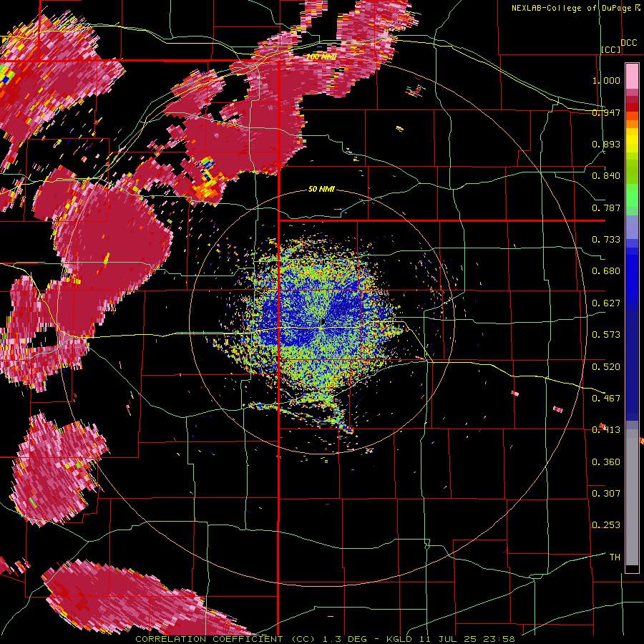Click the 0.947 legend value
644x644 pixels.
click(606, 112)
